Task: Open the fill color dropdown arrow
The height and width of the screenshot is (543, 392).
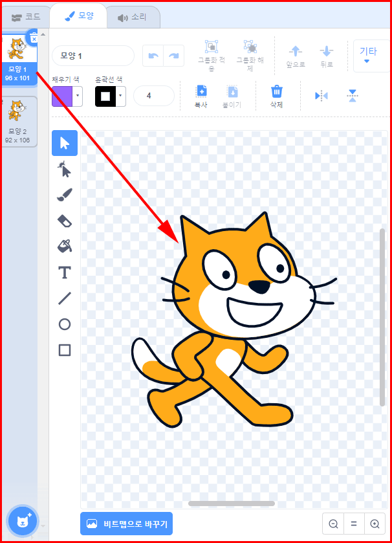Action: pyautogui.click(x=78, y=96)
